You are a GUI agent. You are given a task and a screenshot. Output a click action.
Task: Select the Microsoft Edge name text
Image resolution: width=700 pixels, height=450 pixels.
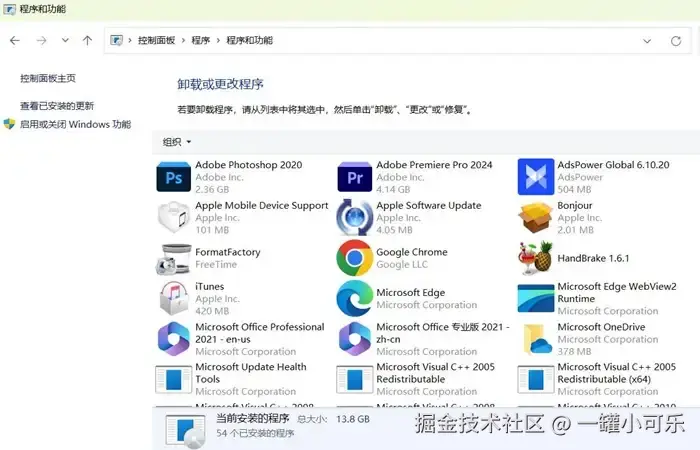point(411,292)
